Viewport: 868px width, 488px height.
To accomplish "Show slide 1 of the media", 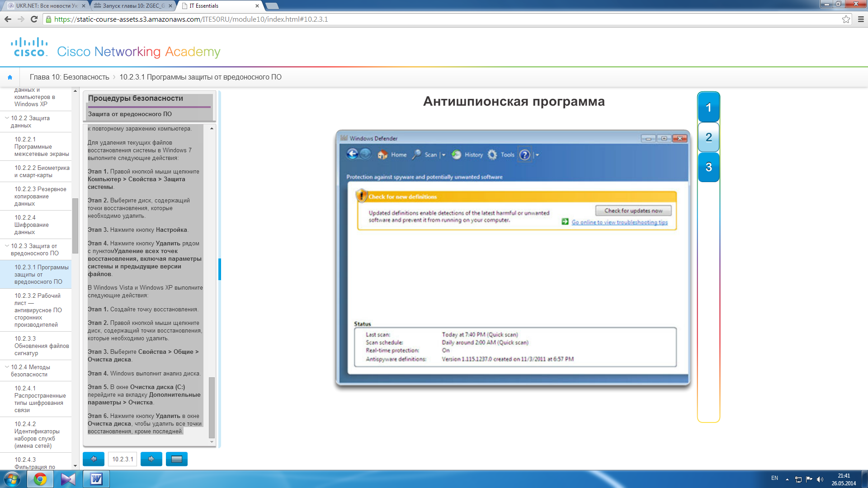I will pos(708,108).
